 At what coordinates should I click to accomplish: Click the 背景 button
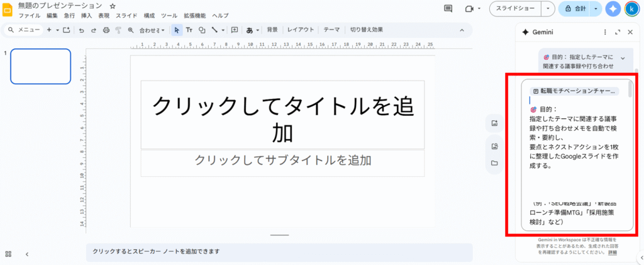(272, 30)
